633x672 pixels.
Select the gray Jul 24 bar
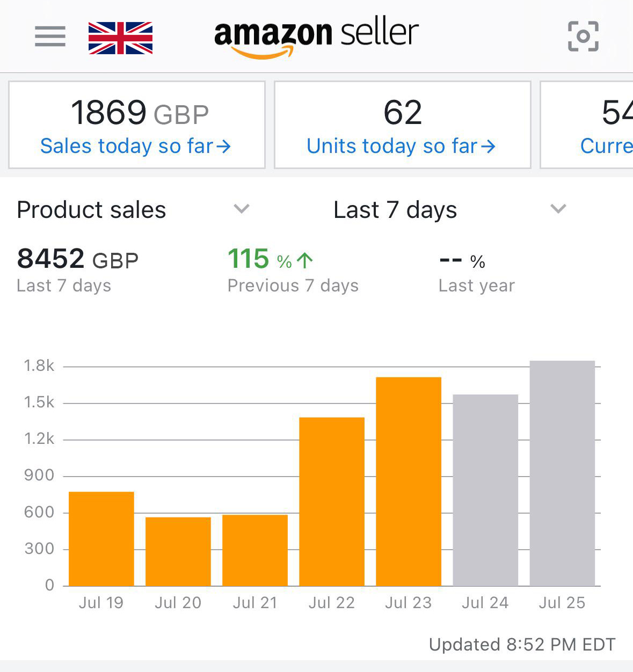pyautogui.click(x=485, y=490)
